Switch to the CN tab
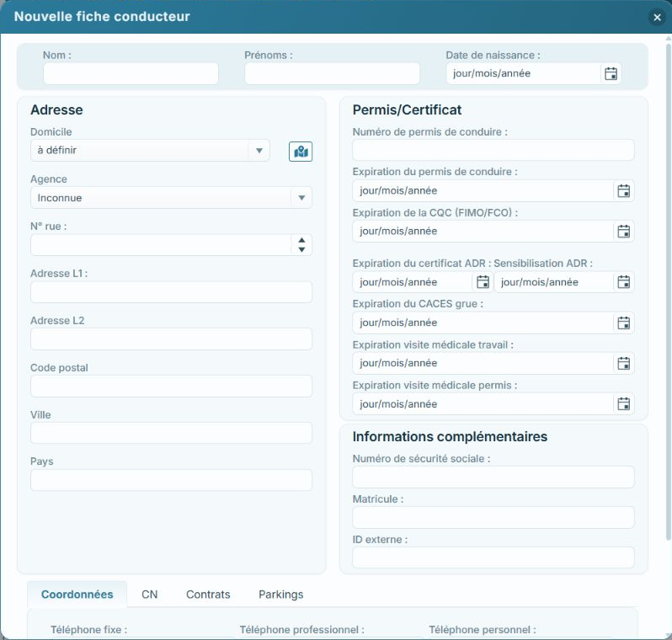The height and width of the screenshot is (640, 672). (x=150, y=595)
